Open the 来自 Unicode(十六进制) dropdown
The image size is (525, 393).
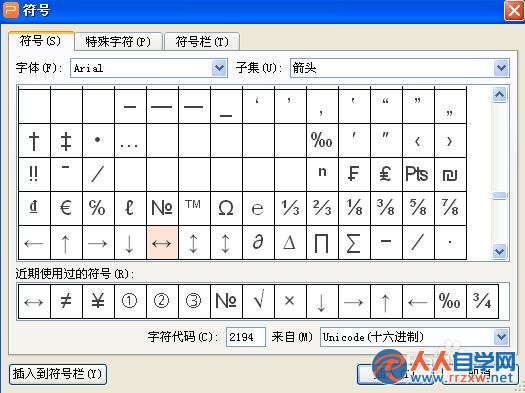(415, 337)
